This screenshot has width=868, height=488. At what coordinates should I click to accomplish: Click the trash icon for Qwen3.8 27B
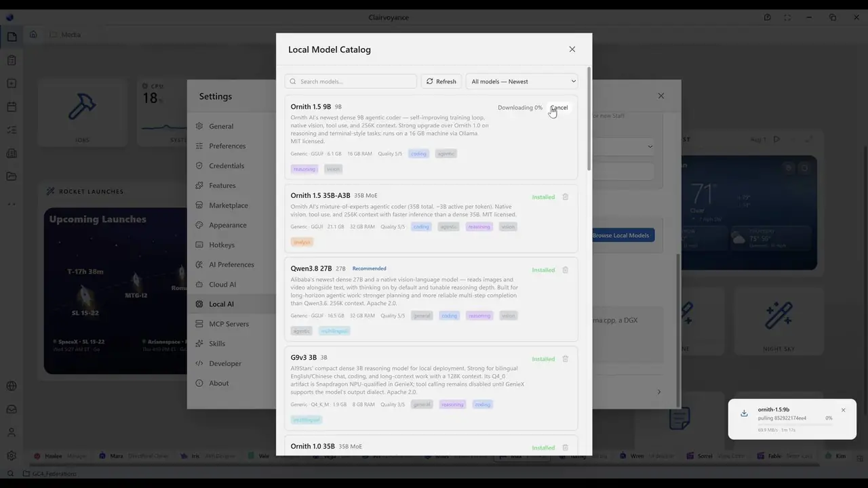click(565, 270)
